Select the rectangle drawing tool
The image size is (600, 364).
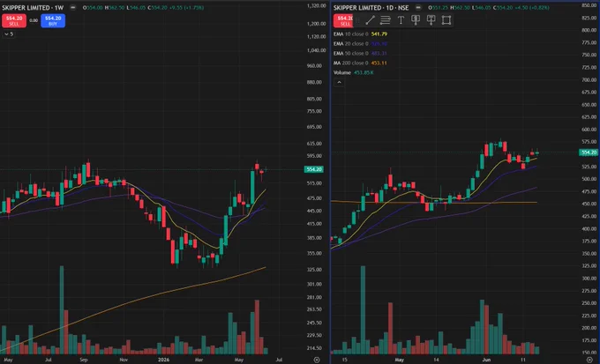pyautogui.click(x=446, y=20)
